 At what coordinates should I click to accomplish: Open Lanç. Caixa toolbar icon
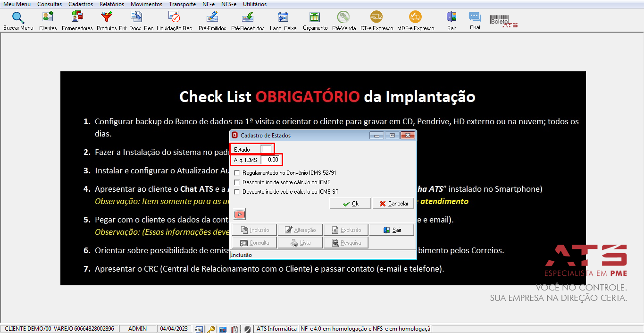283,21
